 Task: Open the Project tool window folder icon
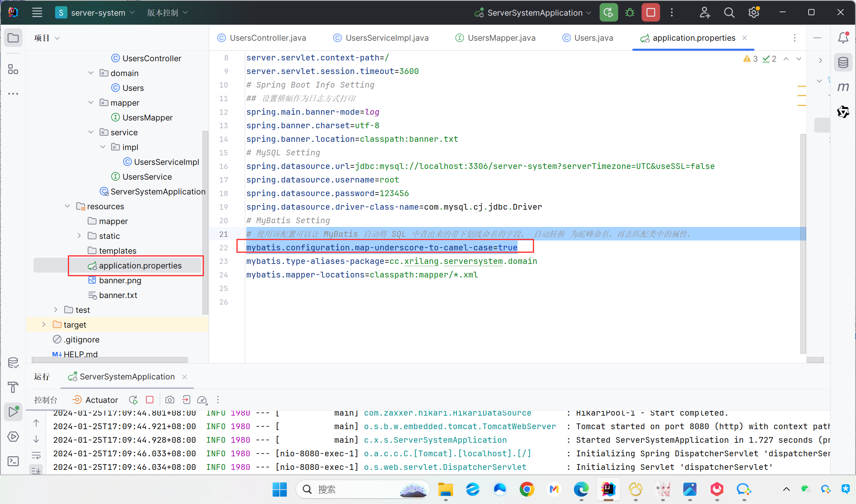(x=13, y=38)
